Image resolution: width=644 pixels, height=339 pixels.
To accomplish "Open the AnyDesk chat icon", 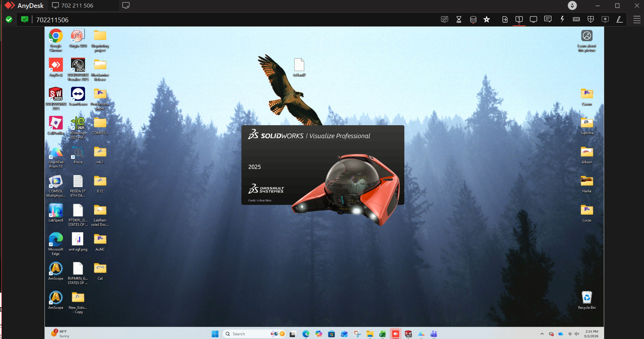I will [x=548, y=19].
